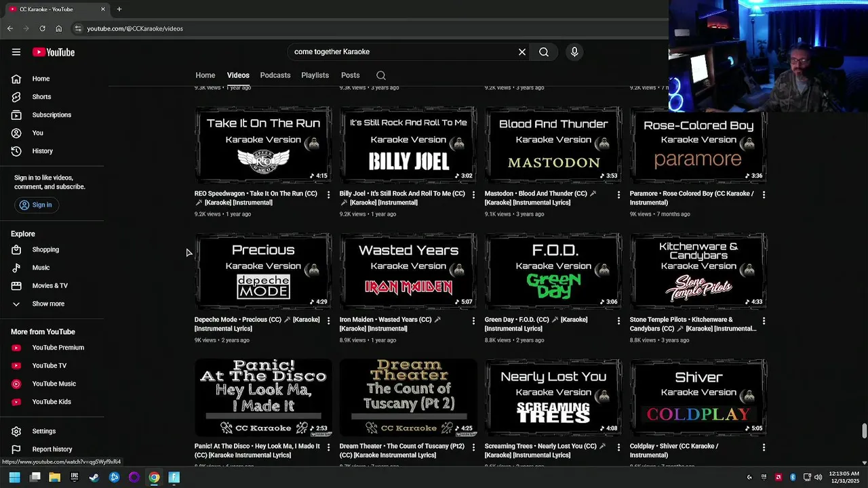Click the channel search magnifier icon beside Posts
The height and width of the screenshot is (488, 868).
pos(381,75)
